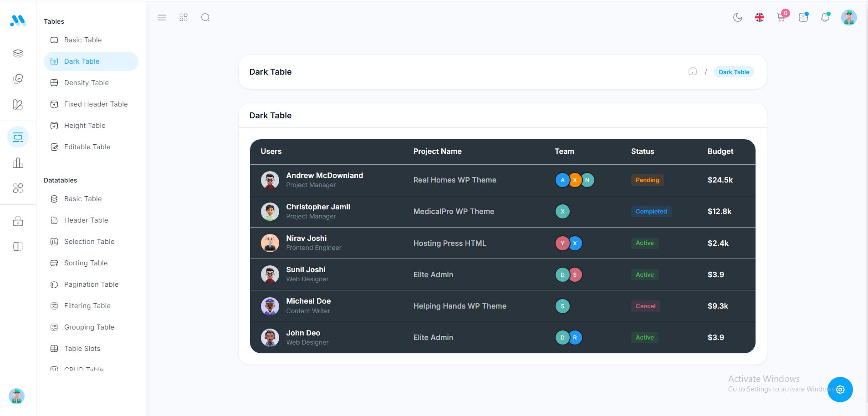Open the lock icon section in the rail
The image size is (868, 416).
click(x=18, y=222)
